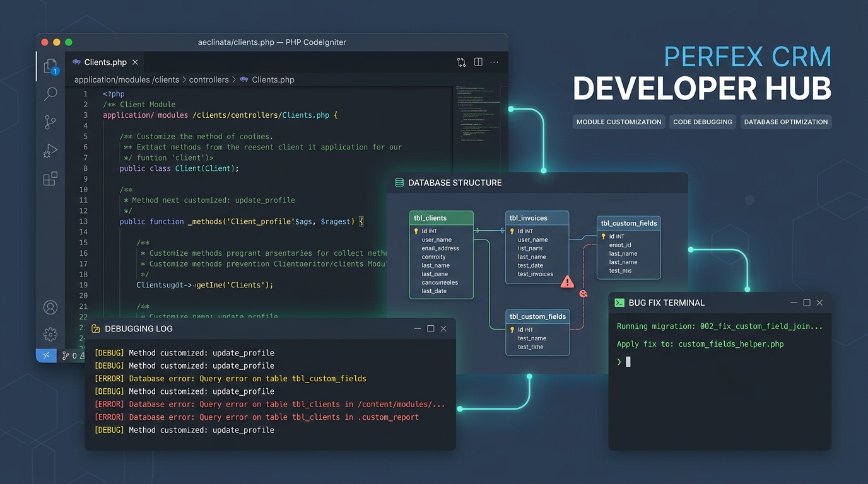Split the editor with split icon

478,62
